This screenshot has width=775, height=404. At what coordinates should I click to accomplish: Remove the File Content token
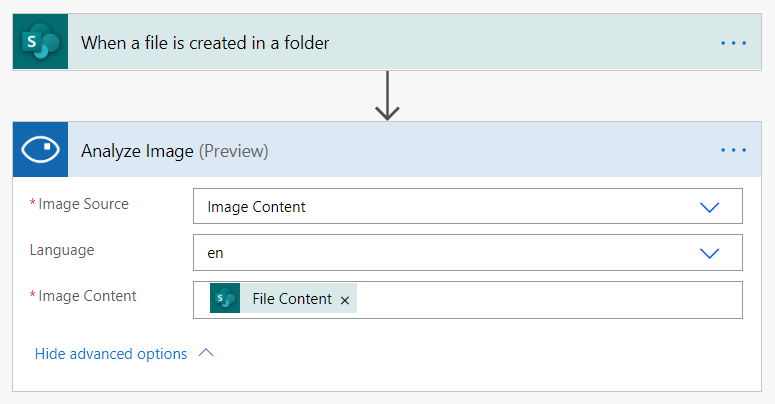[x=345, y=300]
